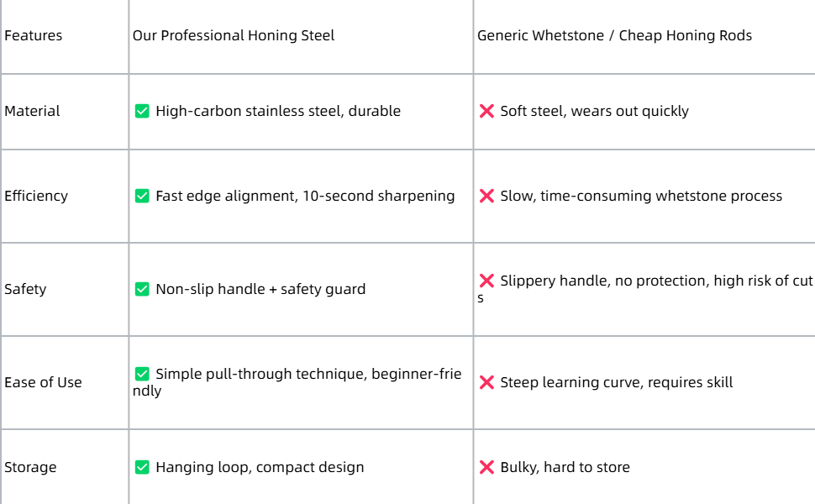815x504 pixels.
Task: Select the Safety row label cell
Action: point(65,289)
